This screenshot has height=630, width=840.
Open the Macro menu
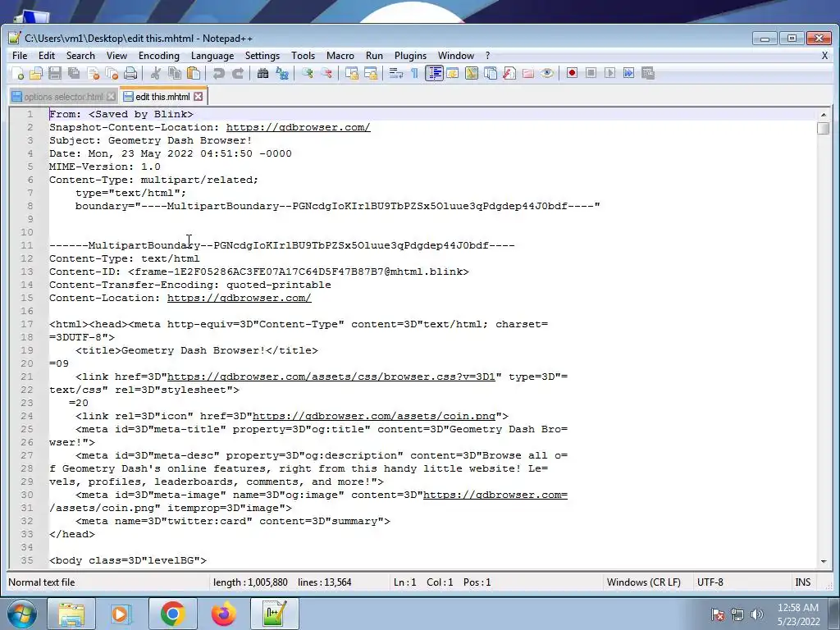(x=340, y=56)
